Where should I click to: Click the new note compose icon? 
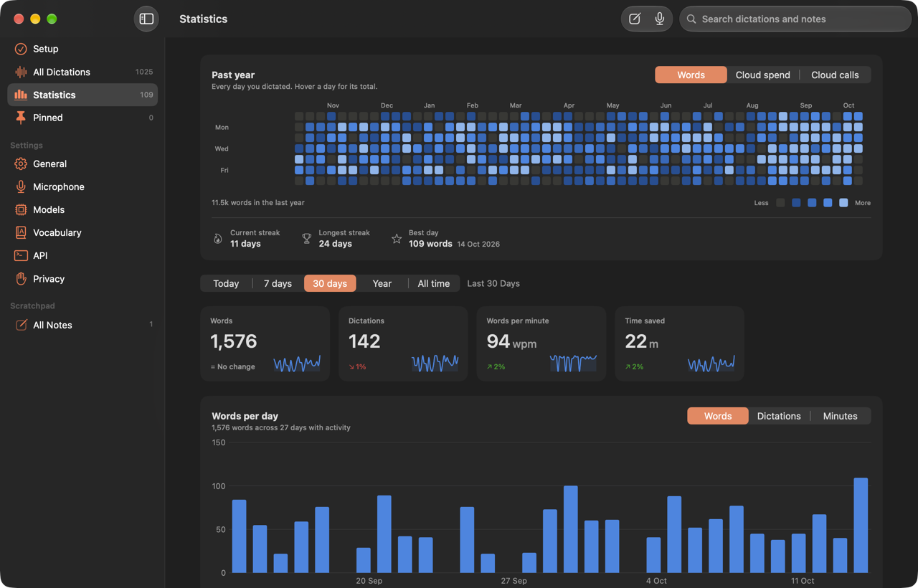pos(635,19)
